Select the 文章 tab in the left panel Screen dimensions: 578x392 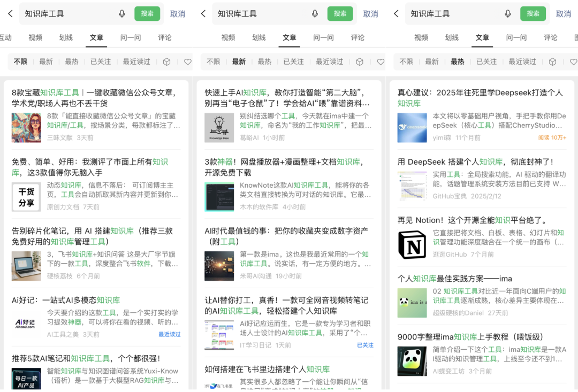pos(96,37)
